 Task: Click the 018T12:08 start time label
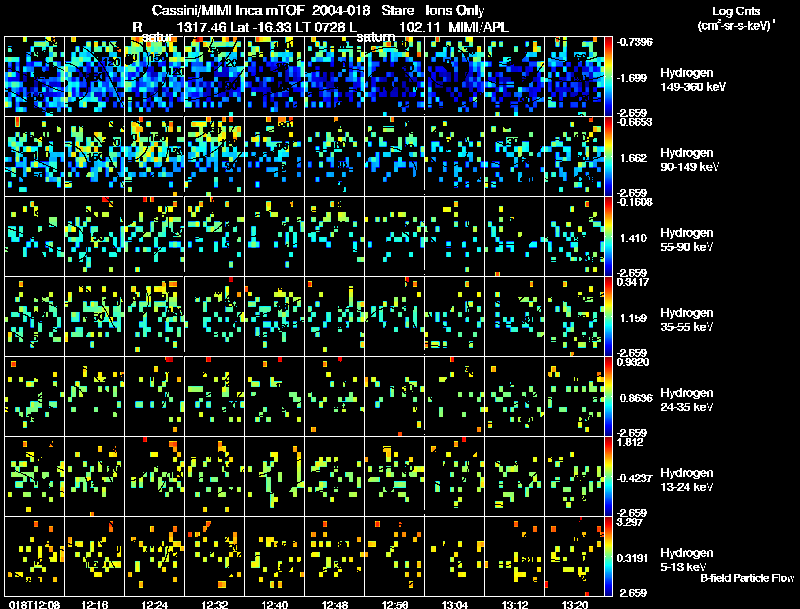point(34,604)
